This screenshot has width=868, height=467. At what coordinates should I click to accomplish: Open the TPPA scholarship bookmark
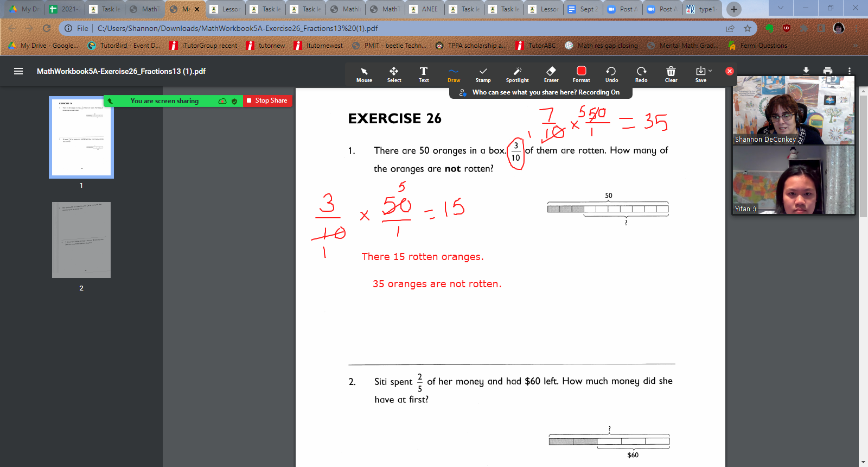pyautogui.click(x=471, y=46)
